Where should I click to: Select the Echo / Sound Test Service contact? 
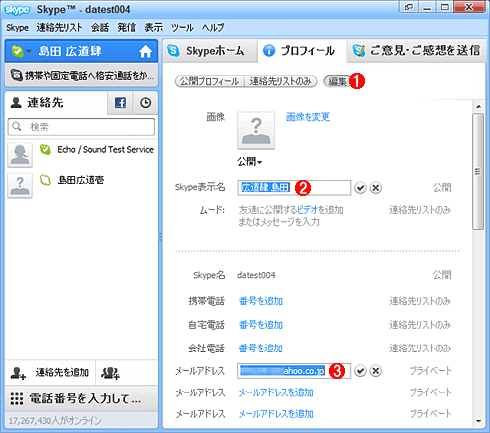pos(81,154)
